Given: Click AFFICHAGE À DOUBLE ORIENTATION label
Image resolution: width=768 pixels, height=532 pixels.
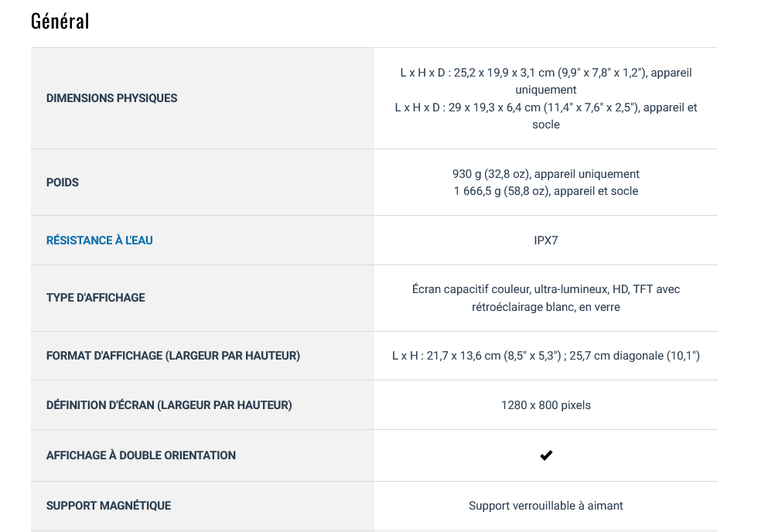Looking at the screenshot, I should click(x=141, y=455).
